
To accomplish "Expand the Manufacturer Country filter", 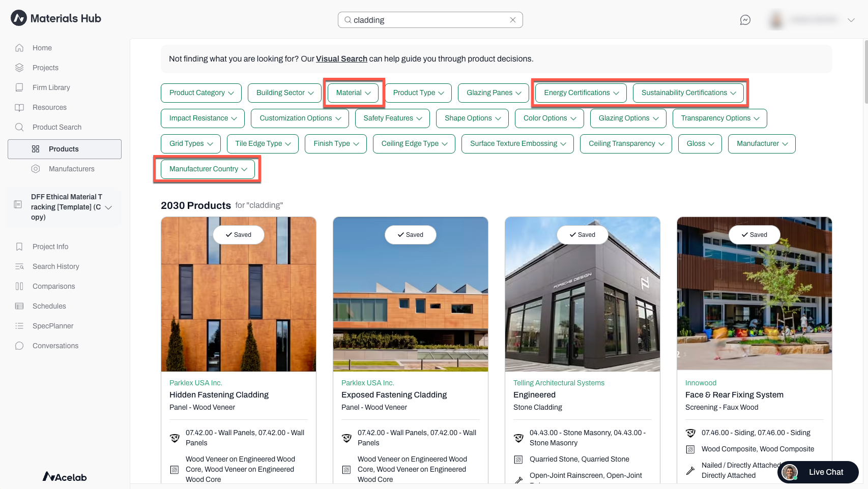I will pyautogui.click(x=208, y=169).
